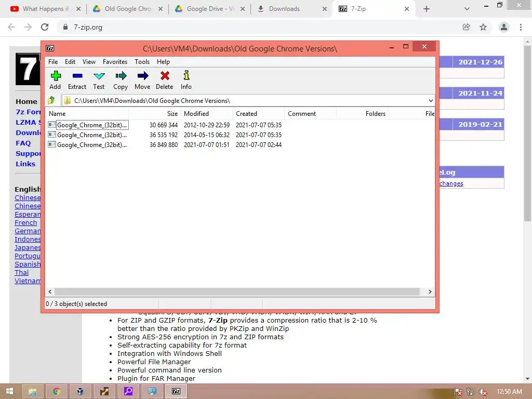532x399 pixels.
Task: Open the Chrome profile avatar
Action: tap(504, 27)
